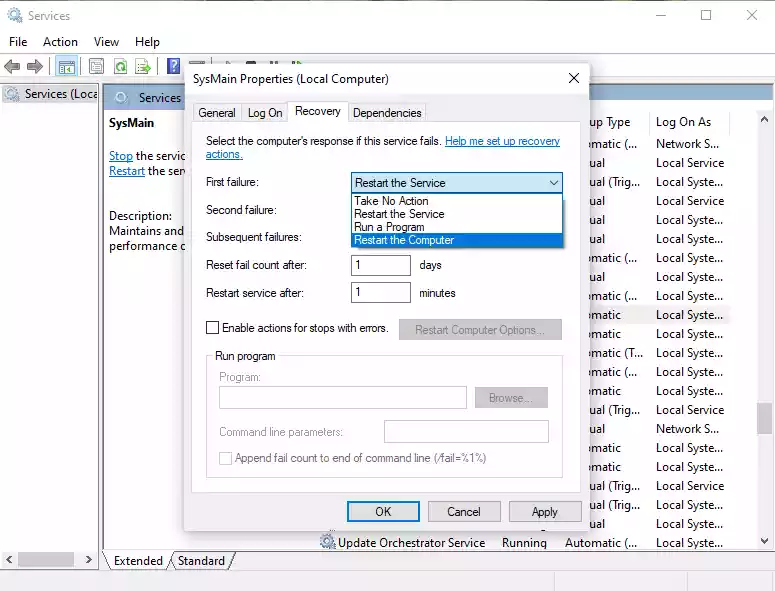Screen dimensions: 775x591
Task: Click the Forward arrow toolbar icon
Action: point(35,66)
